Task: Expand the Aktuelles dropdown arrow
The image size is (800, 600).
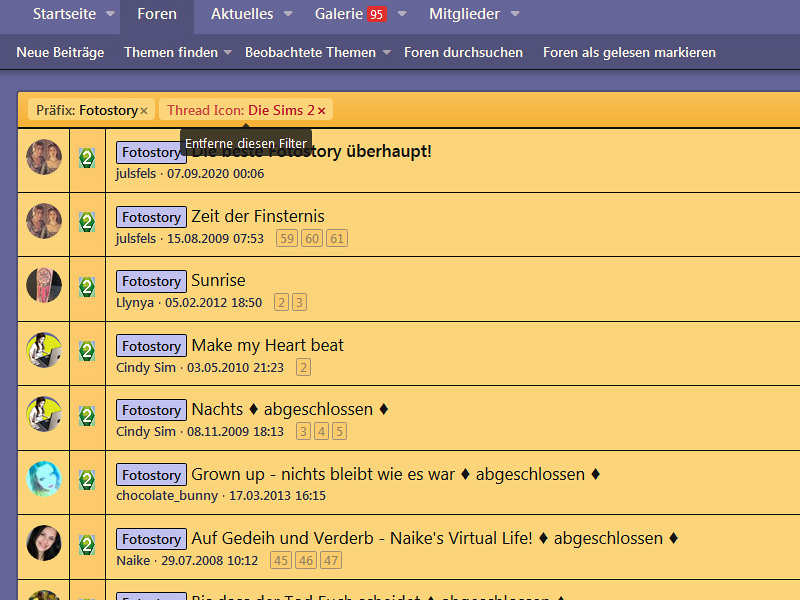Action: [288, 14]
